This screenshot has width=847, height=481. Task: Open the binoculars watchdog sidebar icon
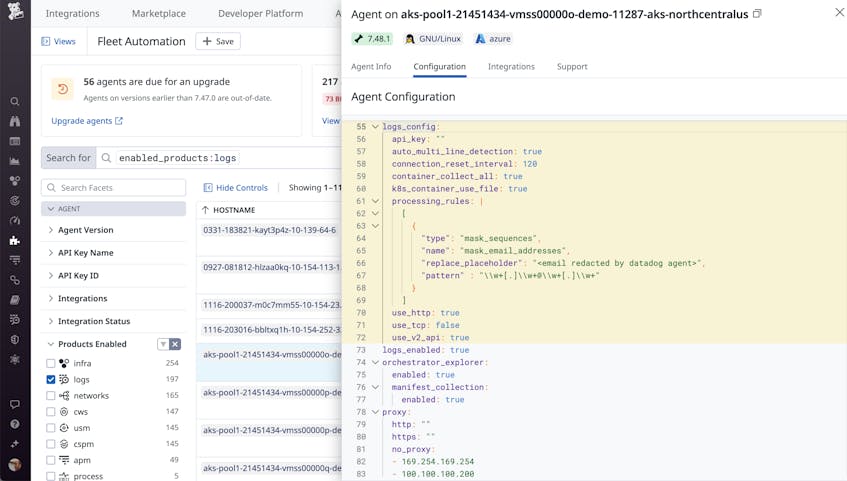(x=15, y=121)
